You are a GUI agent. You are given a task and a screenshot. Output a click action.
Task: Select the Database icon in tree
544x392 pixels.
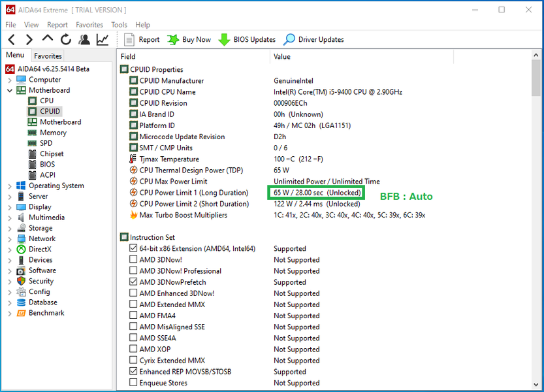21,302
